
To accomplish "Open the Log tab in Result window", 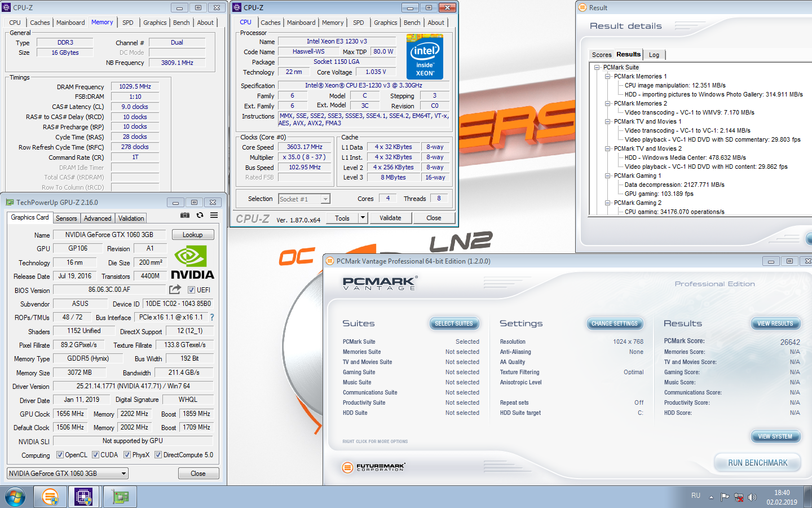I will (654, 55).
